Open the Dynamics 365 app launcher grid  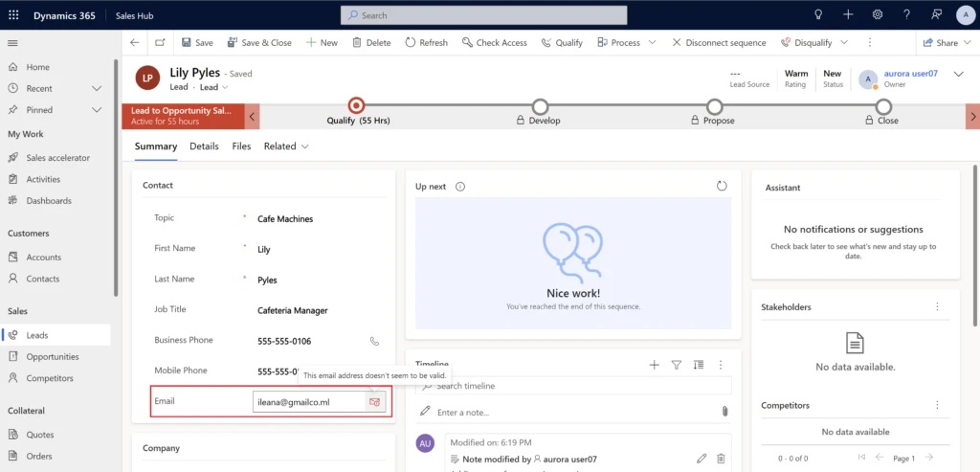[13, 15]
